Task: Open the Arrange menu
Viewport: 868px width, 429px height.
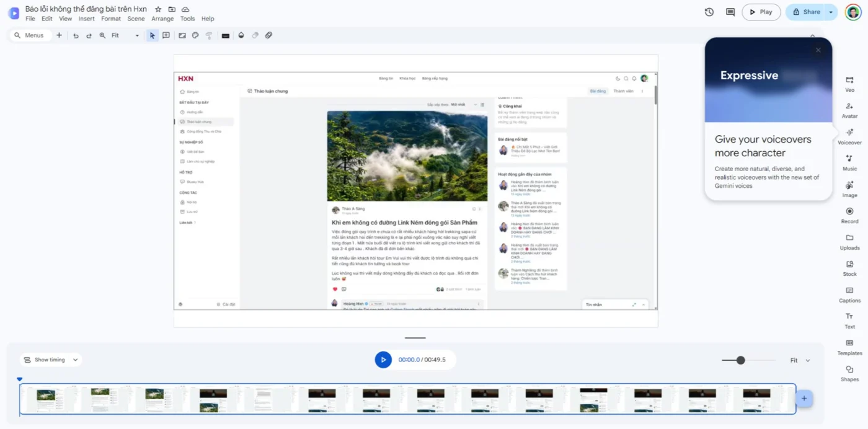Action: tap(162, 19)
